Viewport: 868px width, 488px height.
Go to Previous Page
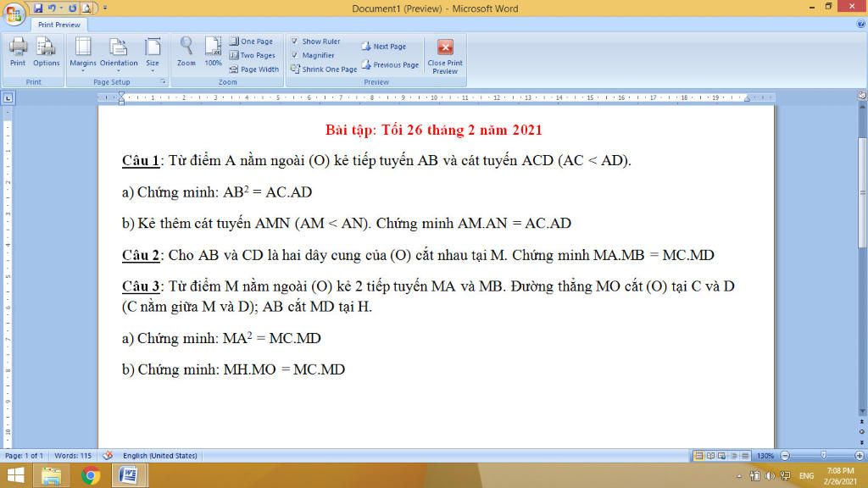390,64
